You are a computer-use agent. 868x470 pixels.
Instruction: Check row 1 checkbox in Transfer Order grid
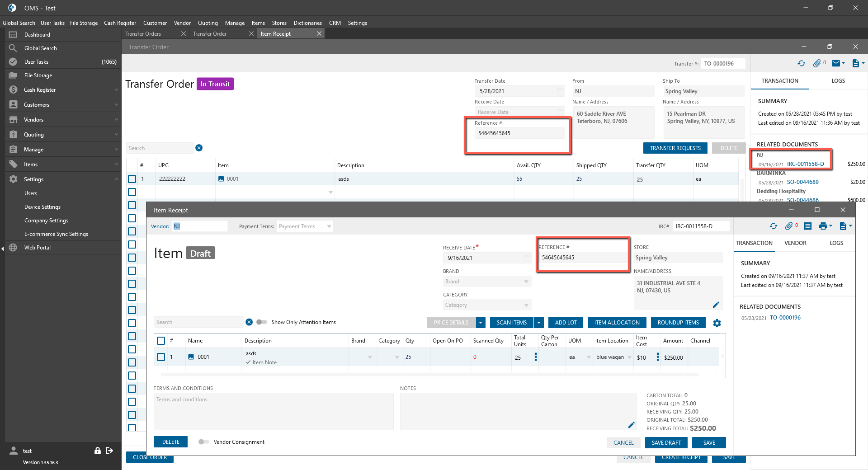132,179
